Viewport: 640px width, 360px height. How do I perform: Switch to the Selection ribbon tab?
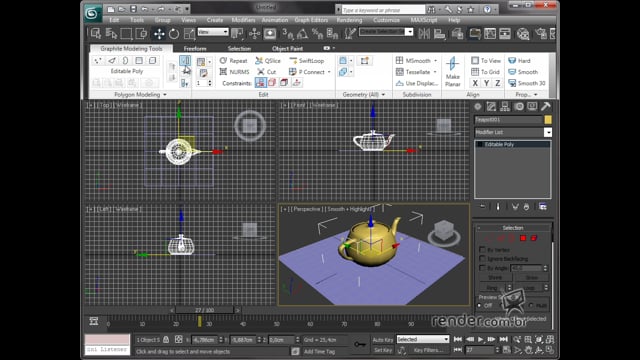click(x=239, y=49)
